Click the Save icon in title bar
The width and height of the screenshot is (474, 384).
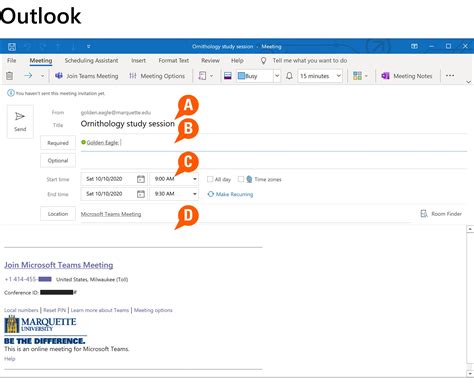click(12, 47)
